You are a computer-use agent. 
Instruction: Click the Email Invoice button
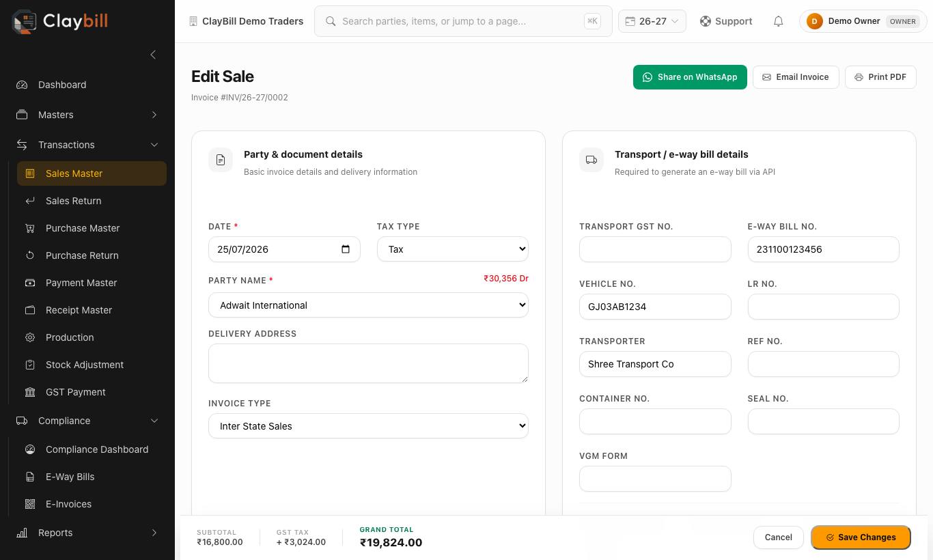click(796, 77)
